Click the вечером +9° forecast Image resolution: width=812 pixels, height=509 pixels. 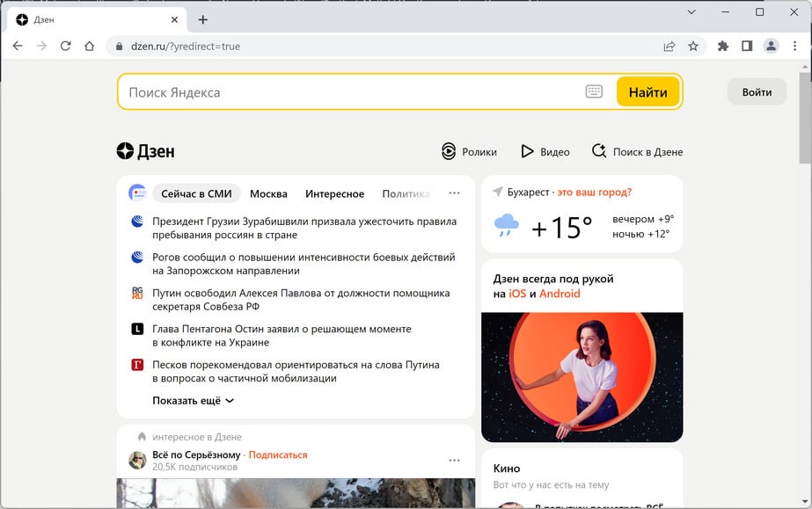[643, 219]
